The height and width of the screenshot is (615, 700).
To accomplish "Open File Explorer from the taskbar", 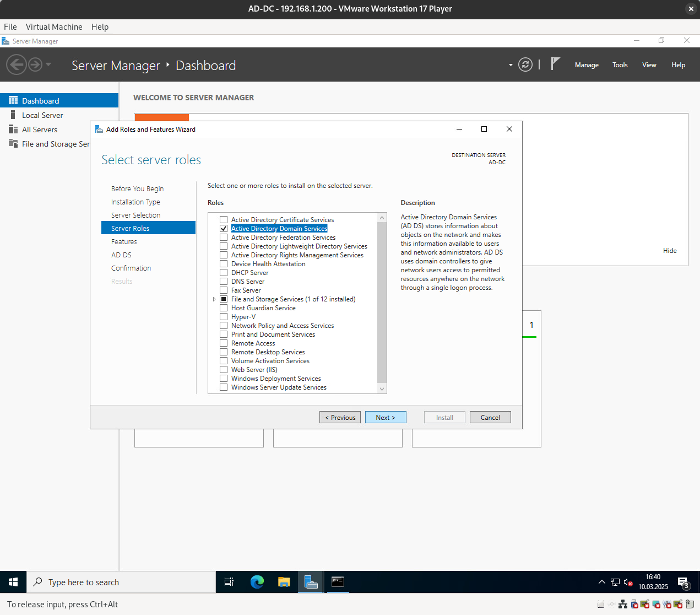I will coord(284,582).
